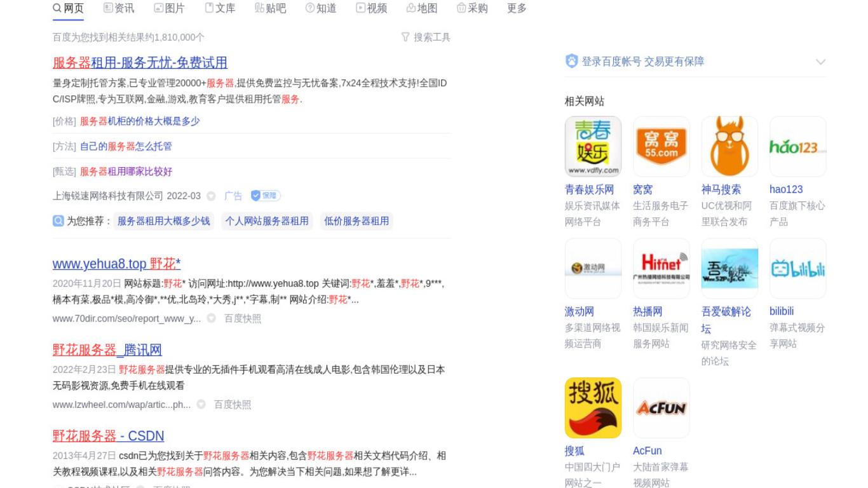Open the bilibili text link
Image resolution: width=868 pixels, height=488 pixels.
pyautogui.click(x=782, y=311)
